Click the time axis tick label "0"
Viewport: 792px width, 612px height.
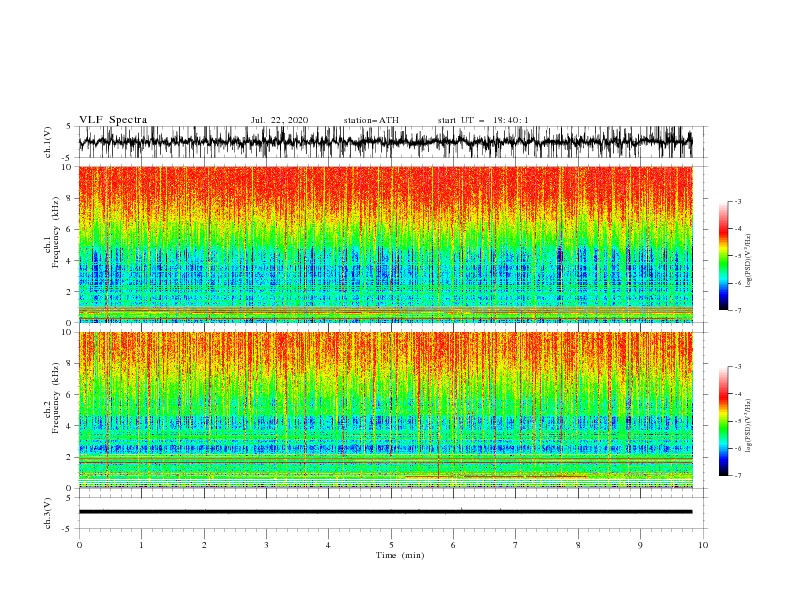(79, 545)
